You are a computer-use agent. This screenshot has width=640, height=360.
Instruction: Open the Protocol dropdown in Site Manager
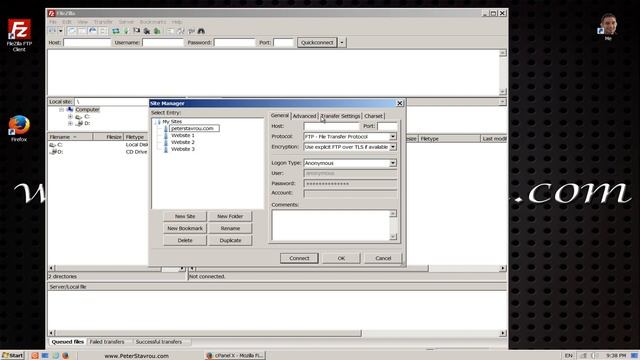point(393,136)
